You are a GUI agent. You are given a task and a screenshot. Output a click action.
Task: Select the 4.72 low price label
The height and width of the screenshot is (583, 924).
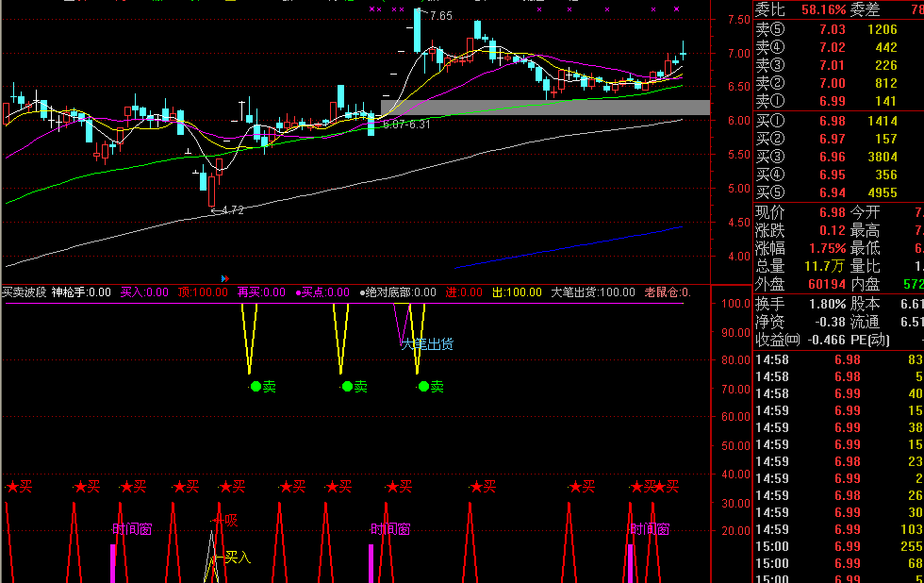point(233,209)
